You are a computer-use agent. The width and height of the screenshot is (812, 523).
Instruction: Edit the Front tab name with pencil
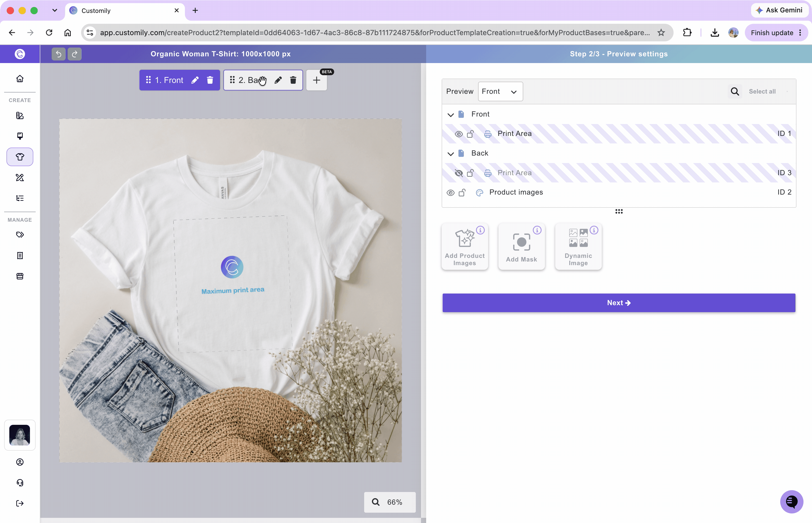tap(195, 80)
